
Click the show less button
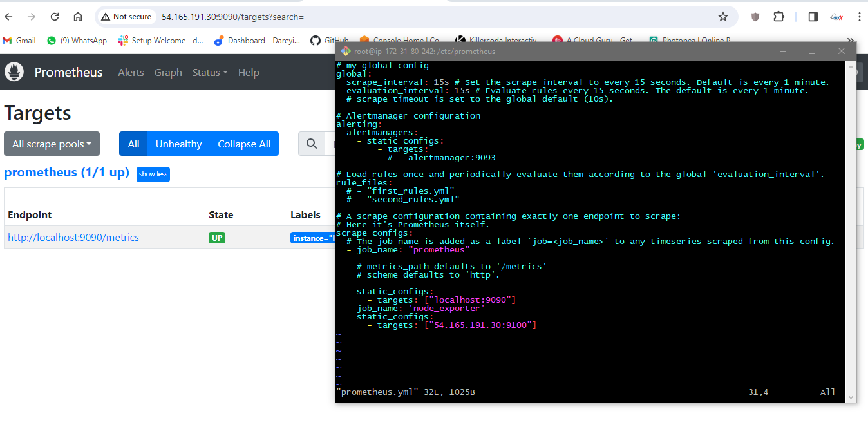[153, 174]
